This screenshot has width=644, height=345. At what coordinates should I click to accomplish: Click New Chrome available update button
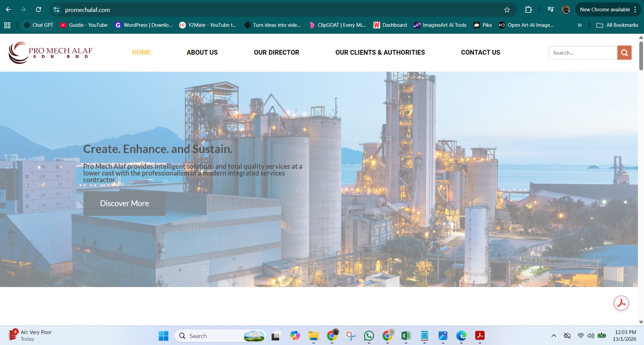(605, 10)
